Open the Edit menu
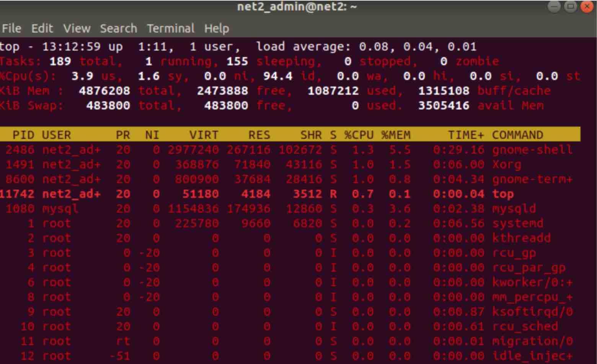This screenshot has width=597, height=364. click(x=42, y=28)
